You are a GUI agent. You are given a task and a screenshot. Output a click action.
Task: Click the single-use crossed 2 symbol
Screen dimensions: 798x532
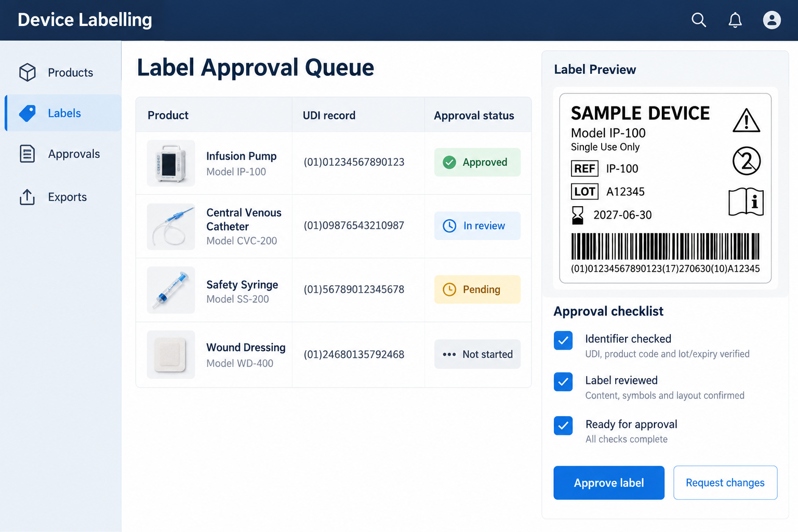747,161
